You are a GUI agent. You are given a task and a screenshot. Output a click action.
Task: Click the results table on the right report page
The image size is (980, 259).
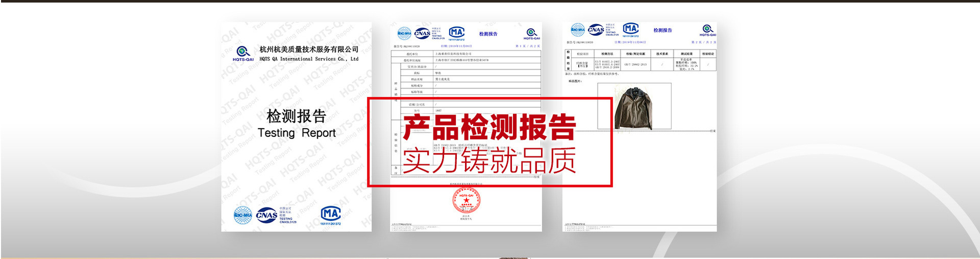640,60
